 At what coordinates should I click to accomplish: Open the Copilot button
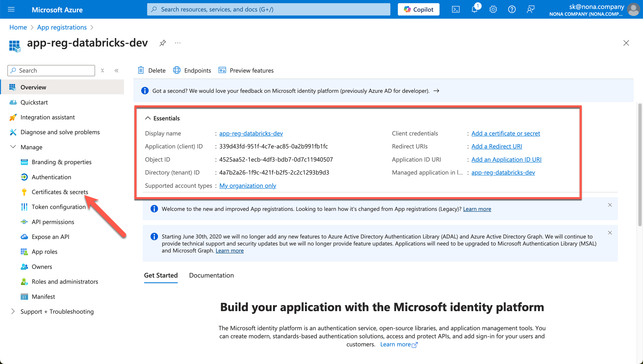click(x=418, y=10)
